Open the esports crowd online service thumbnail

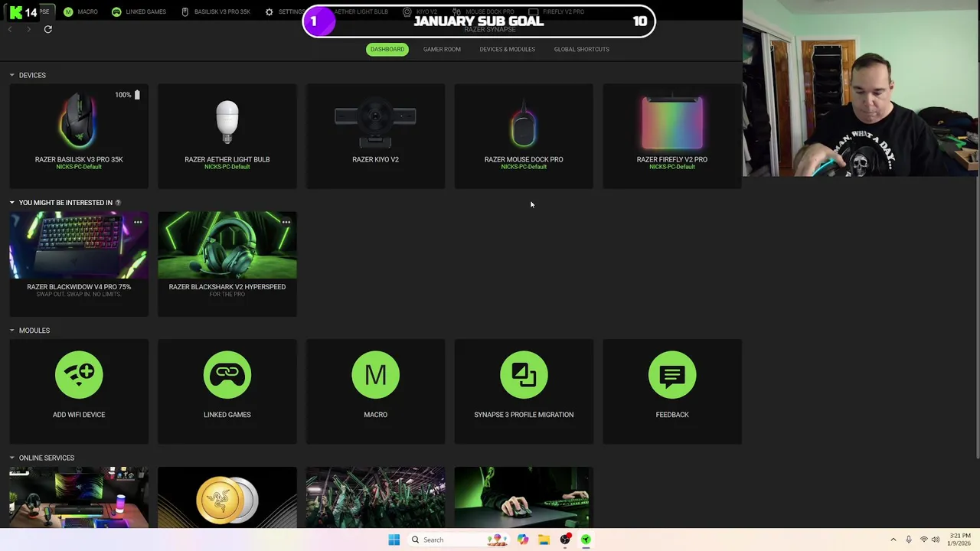point(375,497)
